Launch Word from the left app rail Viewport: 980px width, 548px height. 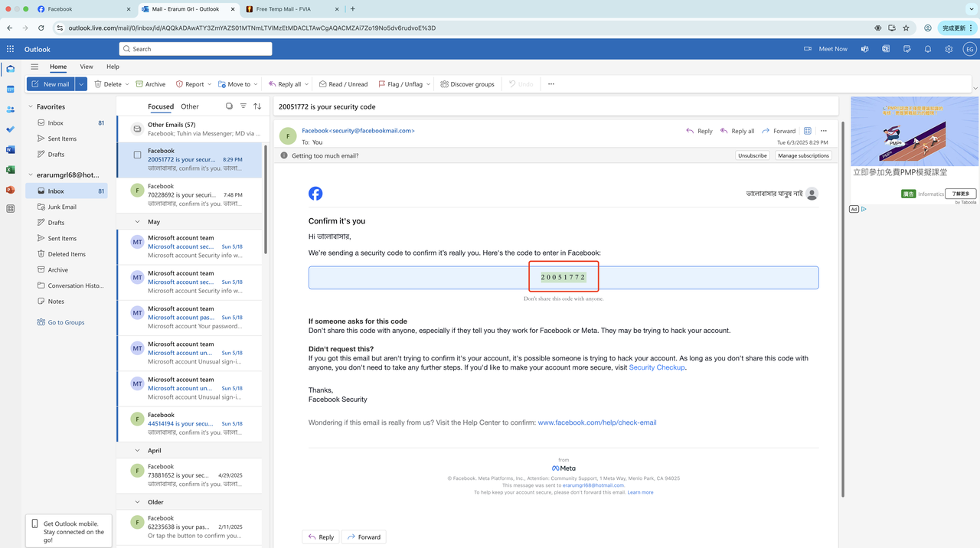point(10,149)
